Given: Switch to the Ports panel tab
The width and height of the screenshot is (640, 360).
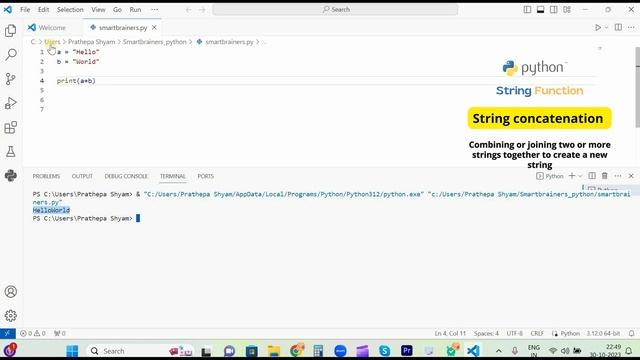Looking at the screenshot, I should coord(205,176).
